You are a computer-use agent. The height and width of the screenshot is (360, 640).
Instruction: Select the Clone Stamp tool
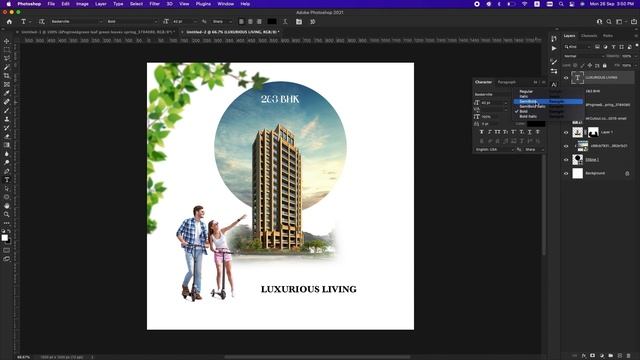tap(7, 119)
